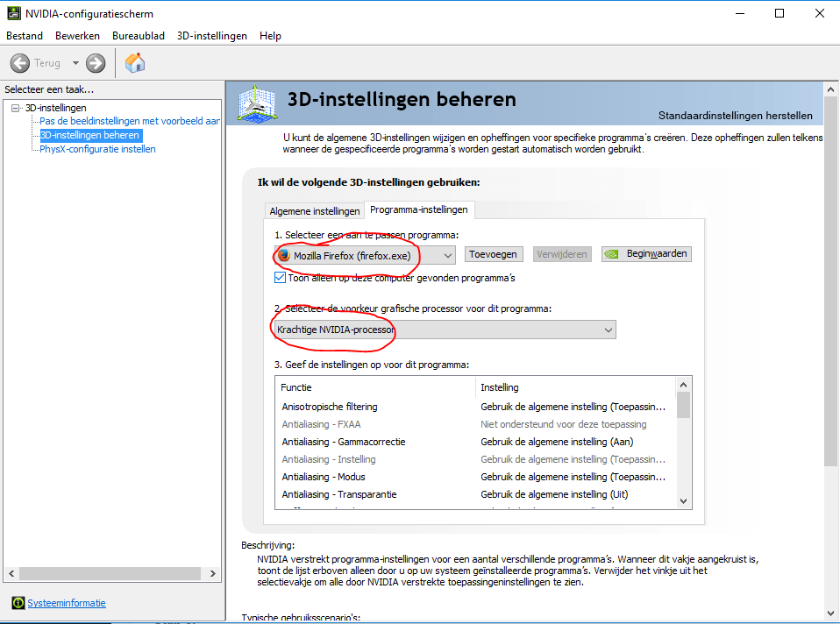Click the Transparantie setting value (Uit)
Screen dimensions: 840x624
click(x=554, y=494)
